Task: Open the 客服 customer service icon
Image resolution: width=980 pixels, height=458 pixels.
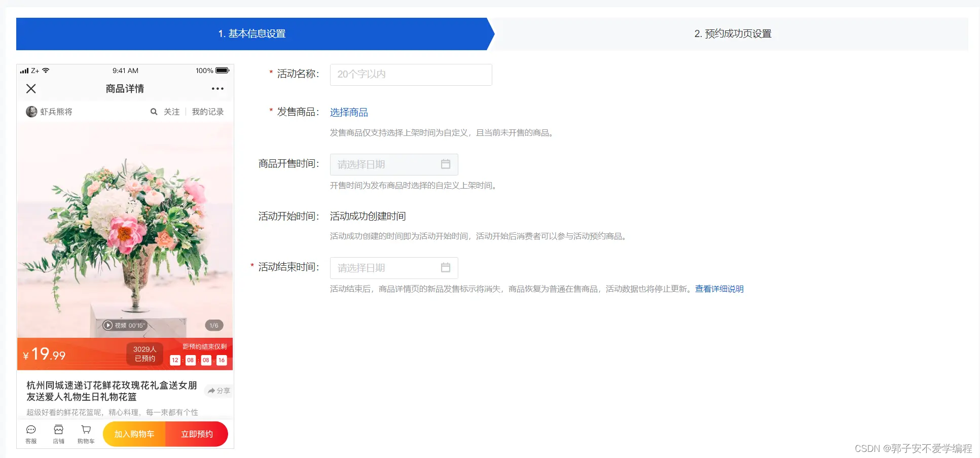Action: [x=31, y=434]
